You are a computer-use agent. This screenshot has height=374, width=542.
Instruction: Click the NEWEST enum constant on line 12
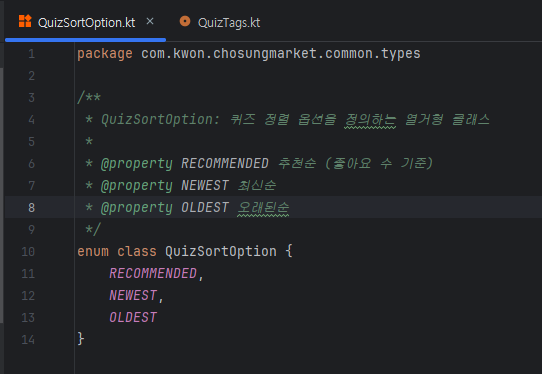pyautogui.click(x=133, y=296)
